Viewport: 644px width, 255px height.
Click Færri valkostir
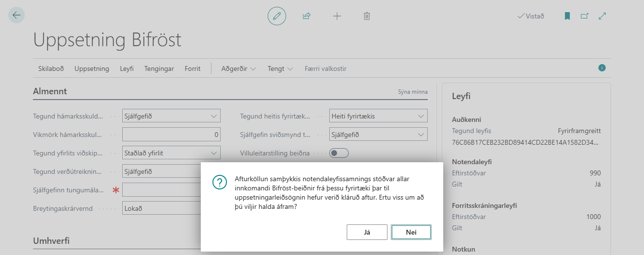tap(325, 68)
